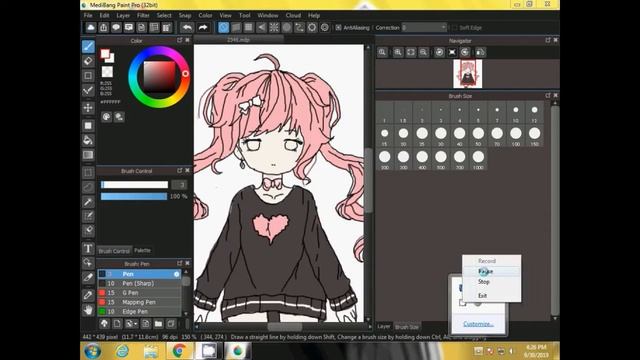
Task: Choose brush size 50
Action: 478,136
